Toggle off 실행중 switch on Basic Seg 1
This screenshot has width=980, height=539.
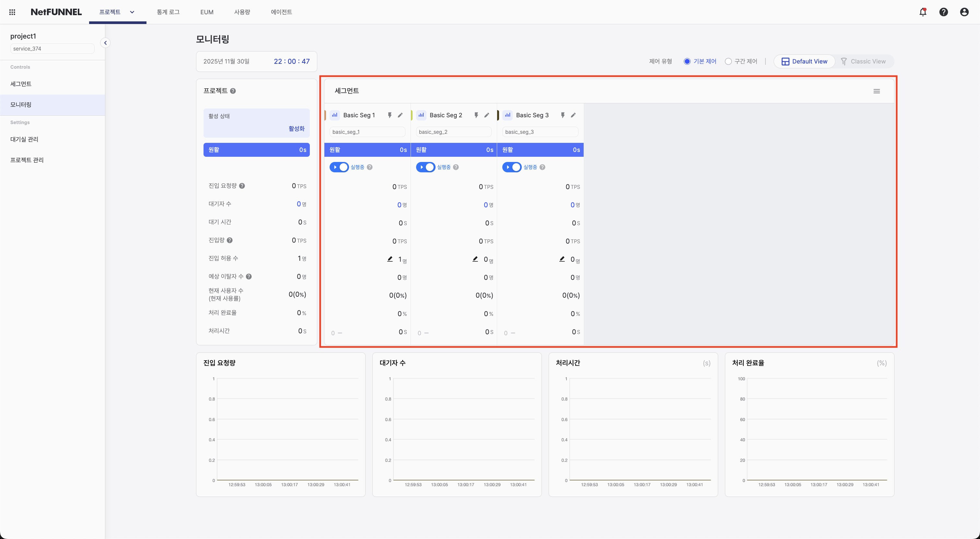(x=339, y=167)
